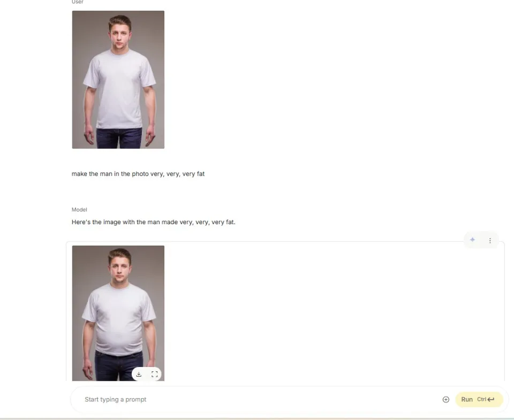Click the Ctrl enter arrow icon

[x=491, y=399]
